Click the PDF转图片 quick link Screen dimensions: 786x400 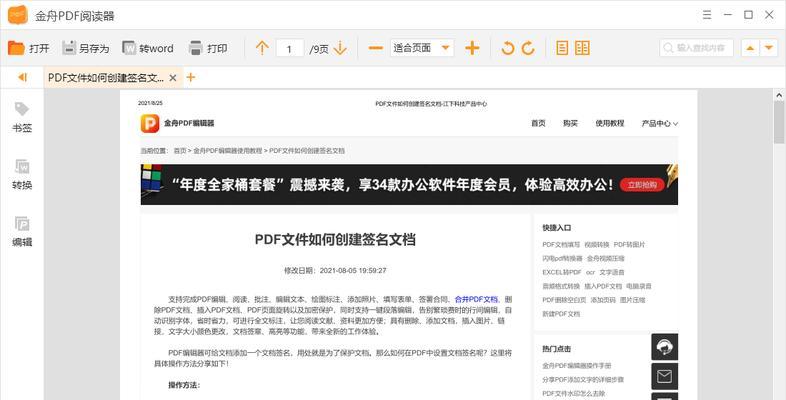[x=630, y=245]
